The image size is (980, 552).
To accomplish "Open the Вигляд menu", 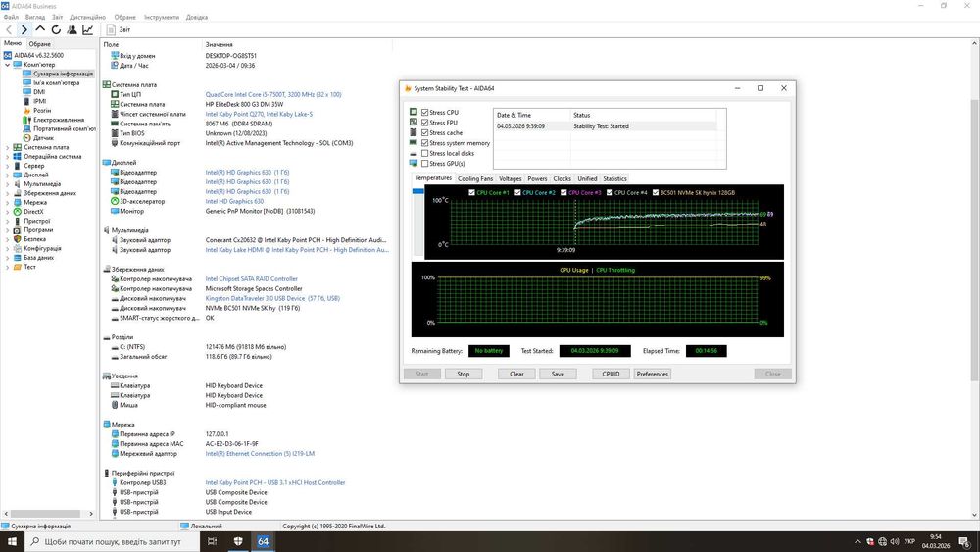I will [x=35, y=17].
